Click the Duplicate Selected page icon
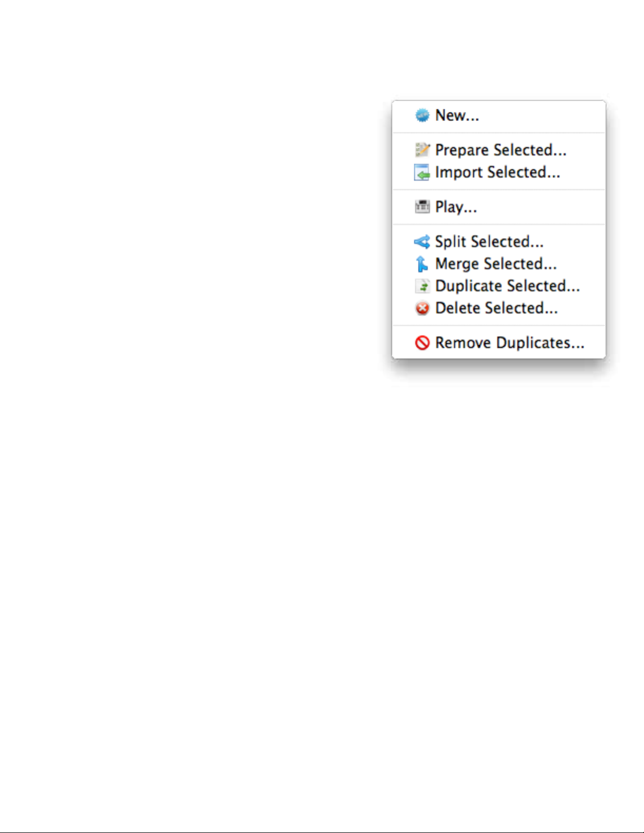Image resolution: width=644 pixels, height=833 pixels. [x=422, y=286]
